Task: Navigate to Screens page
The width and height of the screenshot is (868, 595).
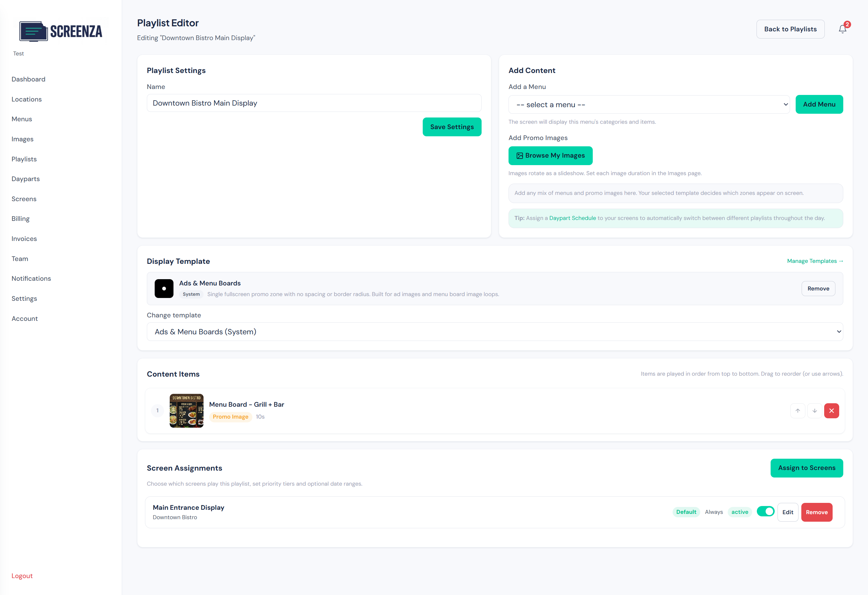Action: [24, 199]
